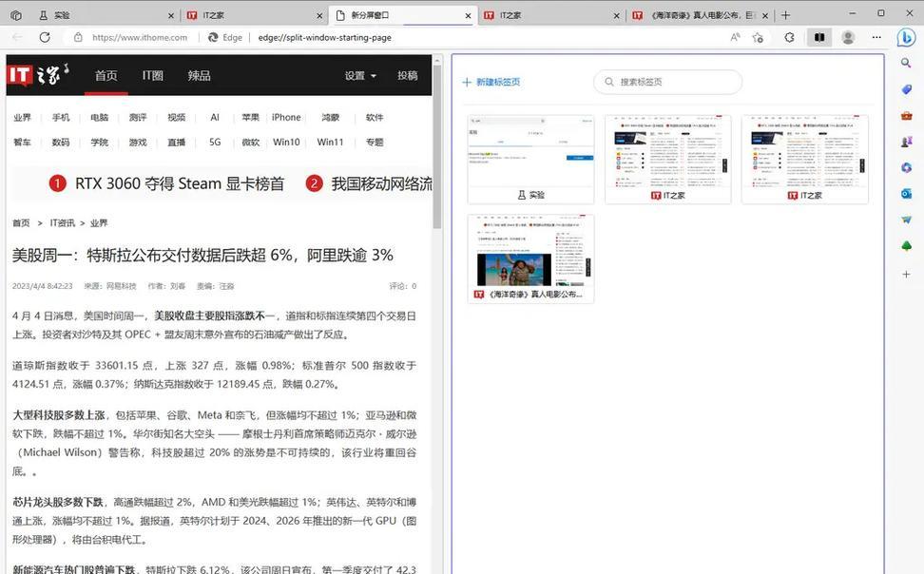Open the Edge workspaces icon
Screen dimensions: 924x574
click(16, 15)
